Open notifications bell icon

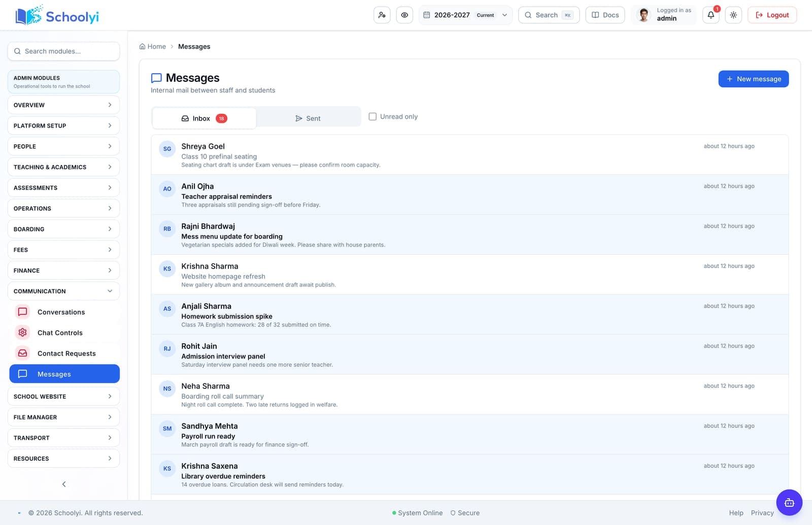point(710,15)
